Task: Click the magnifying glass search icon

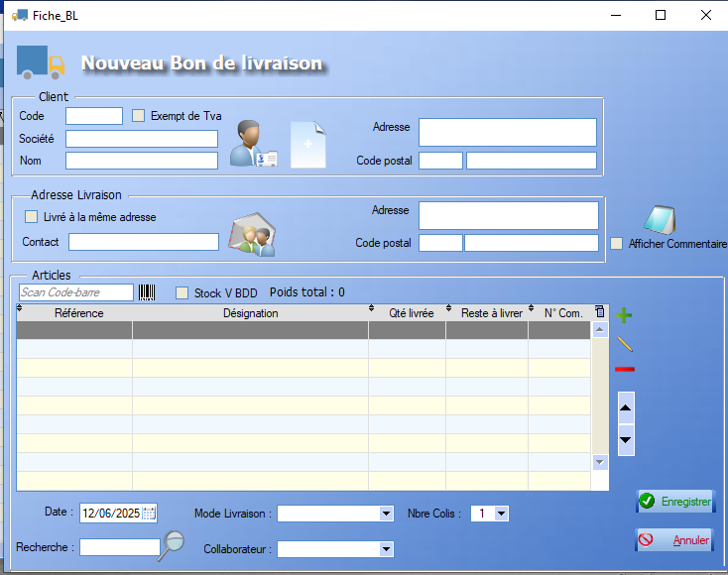Action: click(x=173, y=542)
